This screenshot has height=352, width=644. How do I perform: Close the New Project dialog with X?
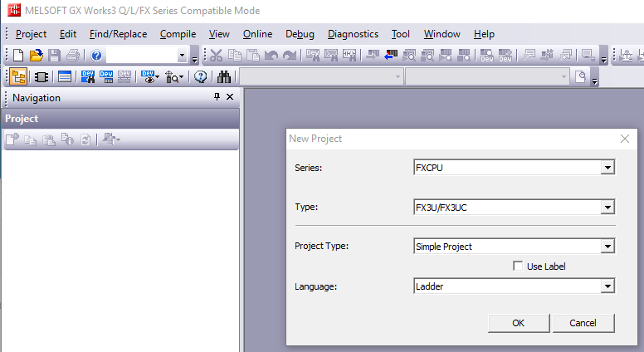point(625,139)
